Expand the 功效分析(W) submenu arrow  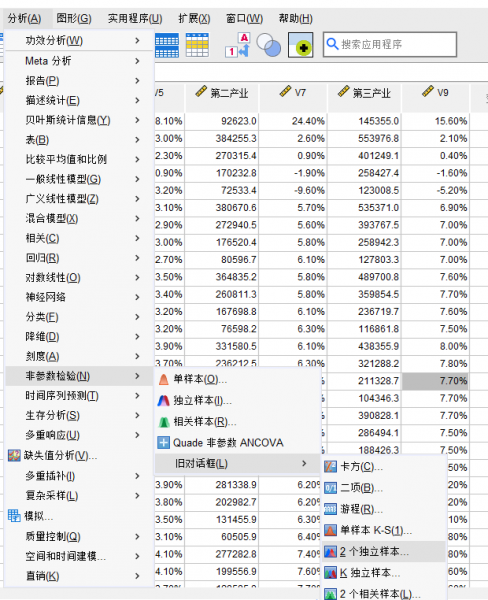click(137, 40)
